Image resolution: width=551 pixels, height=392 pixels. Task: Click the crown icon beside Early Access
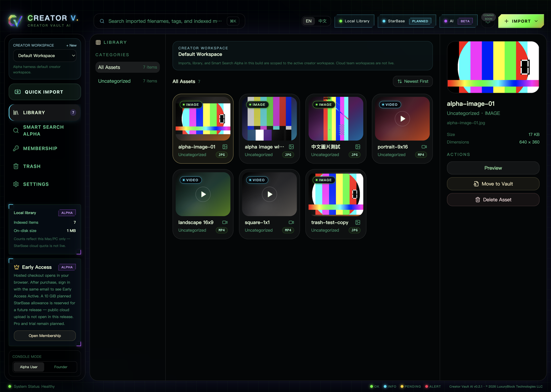17,267
